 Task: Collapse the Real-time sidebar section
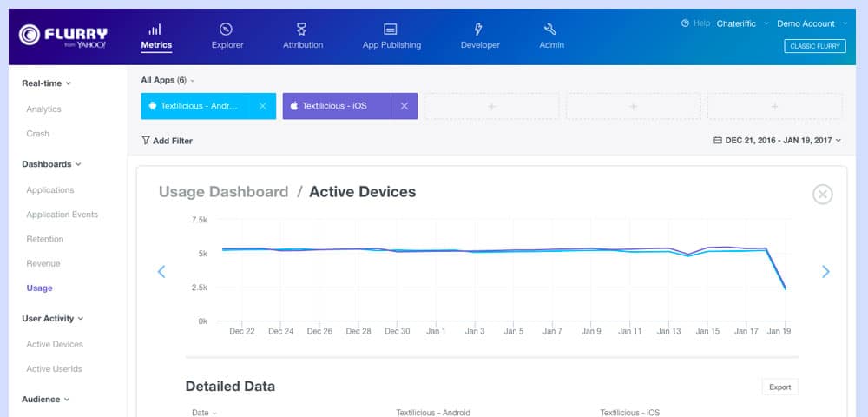point(47,83)
